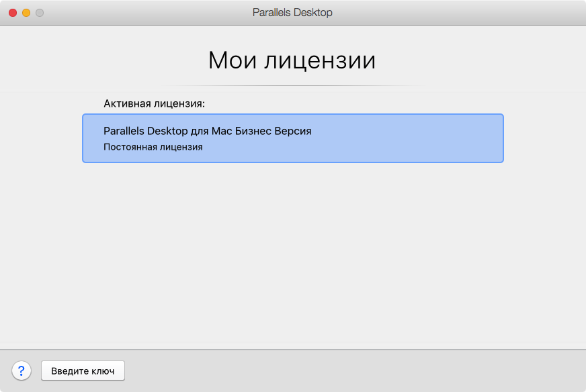This screenshot has height=392, width=586.
Task: Click the "Parallels Desktop" window title
Action: [292, 13]
